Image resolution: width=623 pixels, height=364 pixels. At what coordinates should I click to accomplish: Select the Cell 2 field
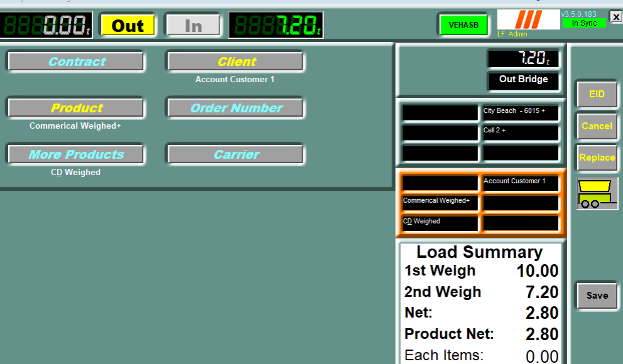pos(520,132)
